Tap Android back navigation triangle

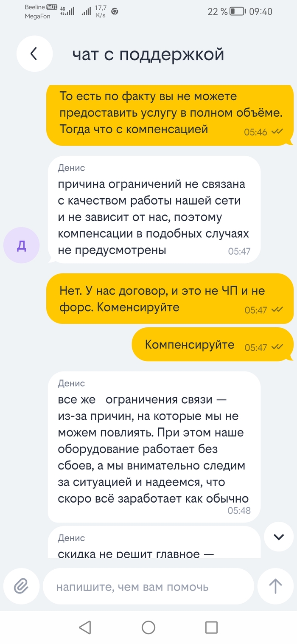click(x=85, y=627)
